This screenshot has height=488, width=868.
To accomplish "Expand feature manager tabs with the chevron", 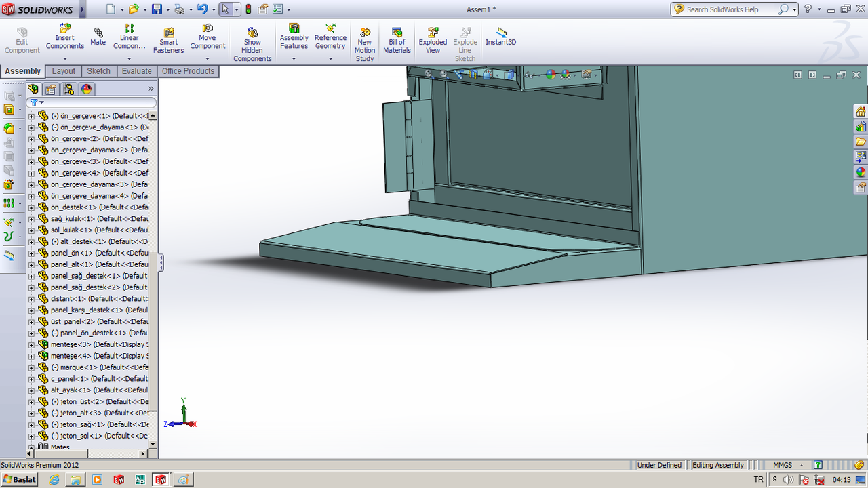I will click(x=151, y=89).
